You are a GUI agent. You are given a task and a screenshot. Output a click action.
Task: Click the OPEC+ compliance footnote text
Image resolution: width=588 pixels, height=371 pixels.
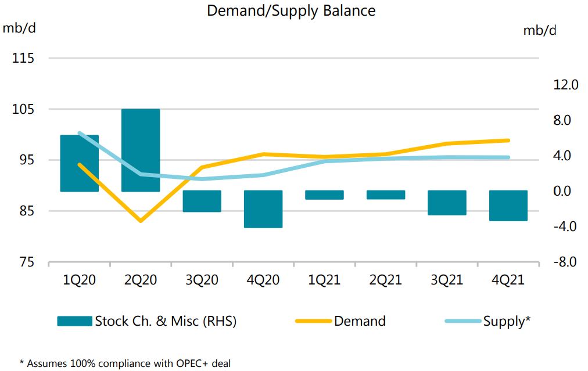click(x=125, y=363)
